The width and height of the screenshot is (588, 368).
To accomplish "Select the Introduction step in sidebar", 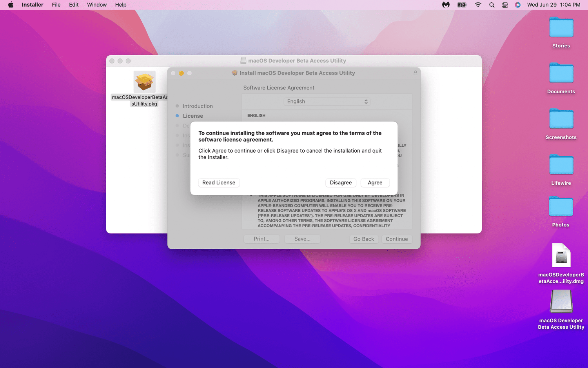I will 198,106.
